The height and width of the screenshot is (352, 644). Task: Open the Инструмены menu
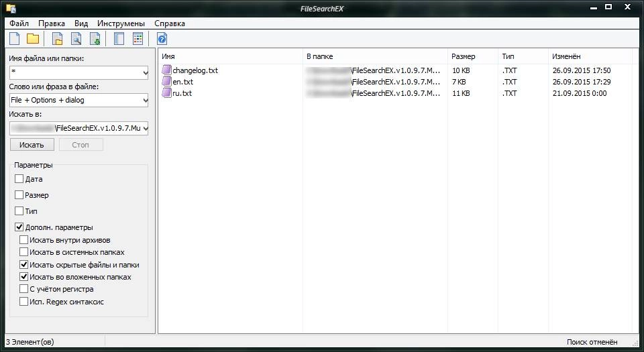click(121, 23)
